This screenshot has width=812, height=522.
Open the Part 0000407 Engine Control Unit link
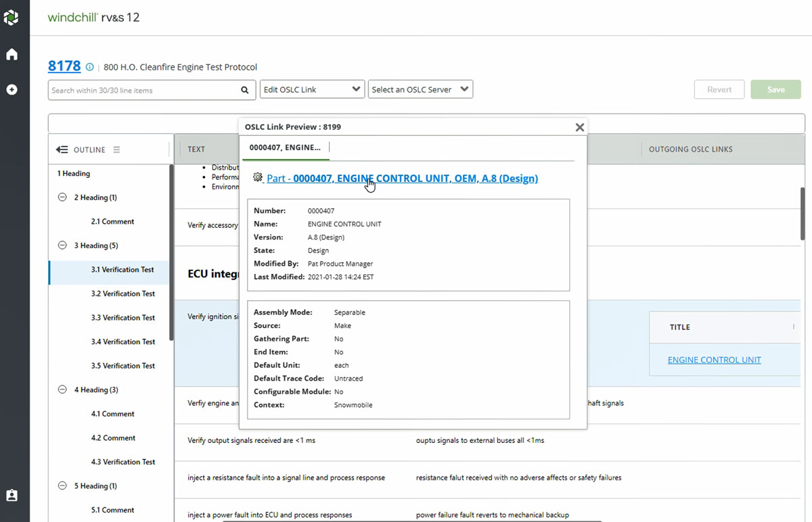(x=402, y=179)
